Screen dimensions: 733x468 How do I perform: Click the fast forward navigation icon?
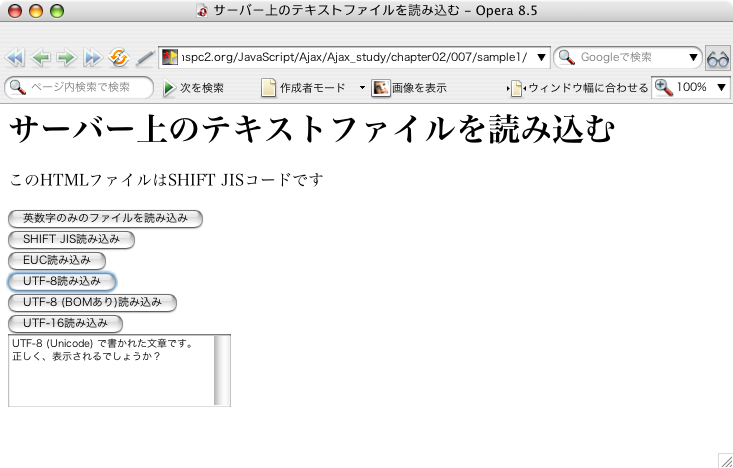(92, 57)
